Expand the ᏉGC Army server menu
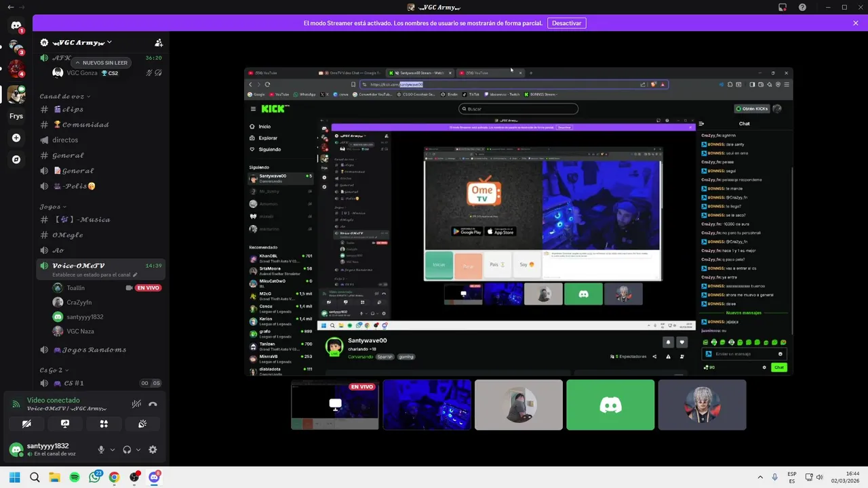Viewport: 868px width, 488px height. pyautogui.click(x=83, y=43)
